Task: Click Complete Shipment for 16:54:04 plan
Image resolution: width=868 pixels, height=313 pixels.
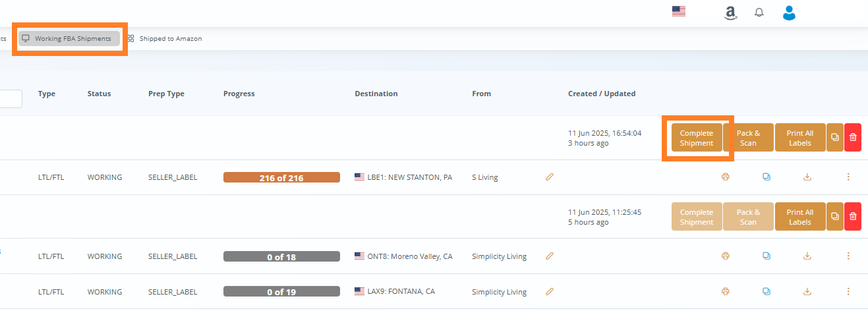Action: click(696, 138)
